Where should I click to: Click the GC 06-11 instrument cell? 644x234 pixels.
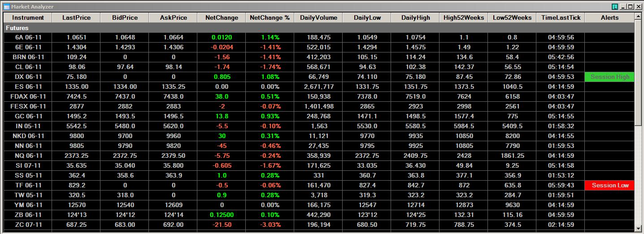(x=28, y=116)
